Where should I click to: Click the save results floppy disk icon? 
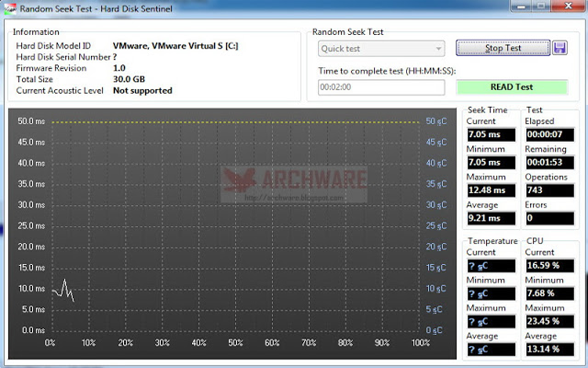pyautogui.click(x=560, y=48)
